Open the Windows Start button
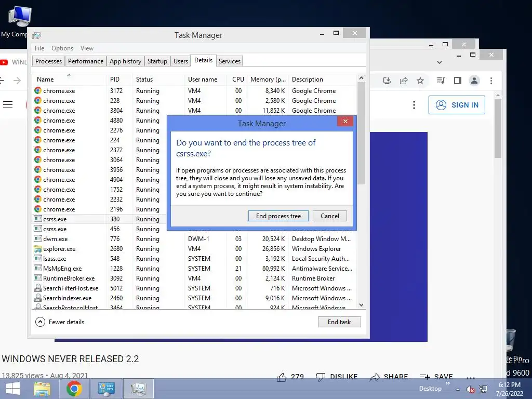This screenshot has width=532, height=399. 13,389
